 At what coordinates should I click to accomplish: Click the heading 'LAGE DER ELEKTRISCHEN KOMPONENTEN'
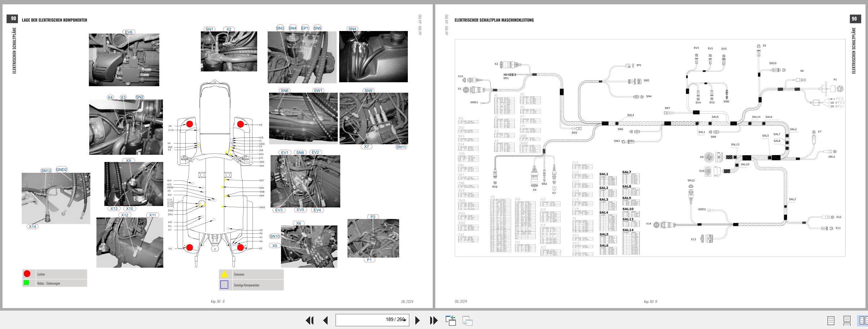pos(55,20)
